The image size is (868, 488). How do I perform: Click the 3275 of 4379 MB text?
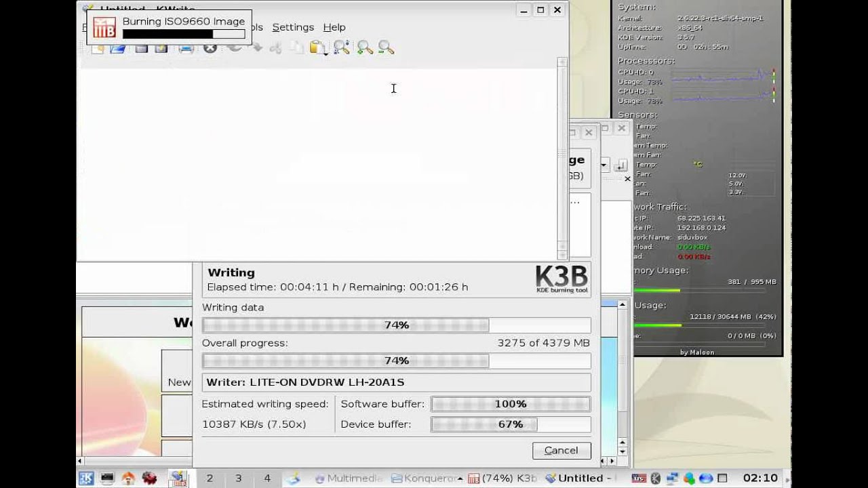(543, 343)
